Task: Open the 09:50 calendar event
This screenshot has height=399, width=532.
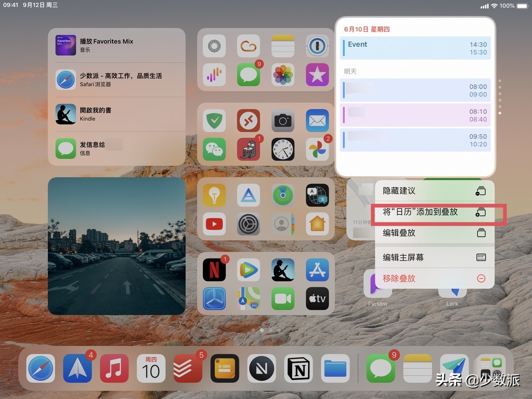Action: (x=415, y=140)
